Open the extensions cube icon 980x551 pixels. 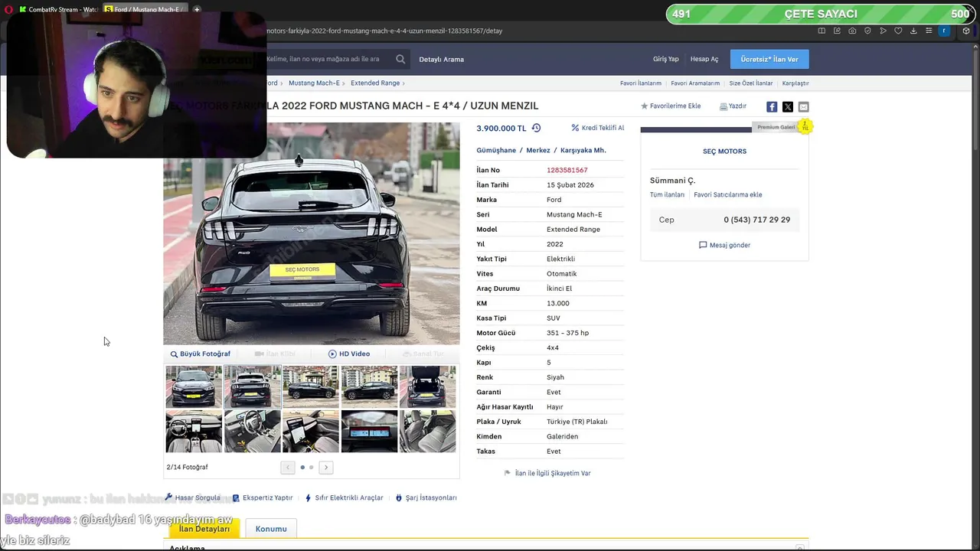(966, 31)
